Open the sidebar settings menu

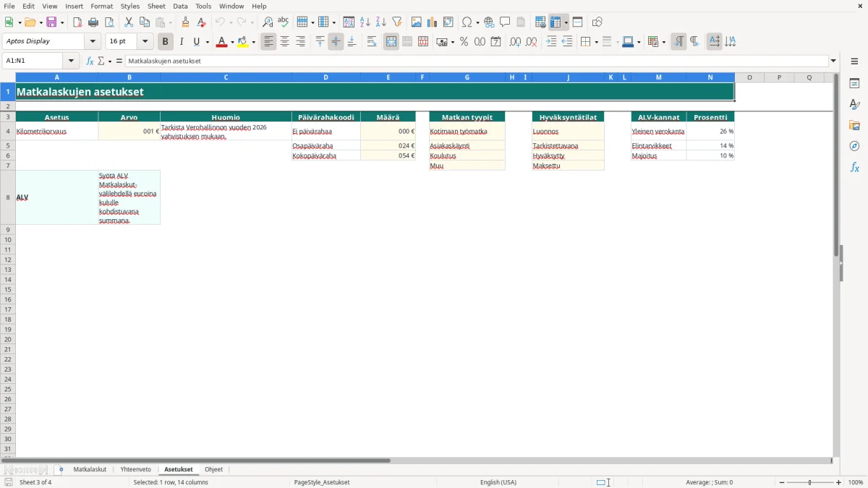854,61
